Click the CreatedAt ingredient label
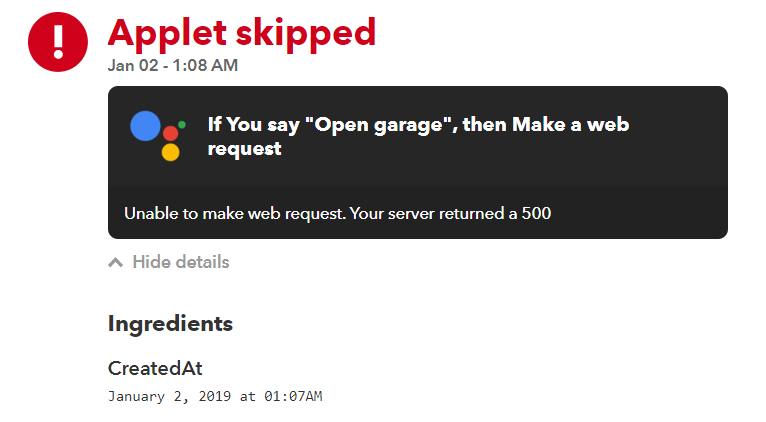766x422 pixels. (x=155, y=368)
